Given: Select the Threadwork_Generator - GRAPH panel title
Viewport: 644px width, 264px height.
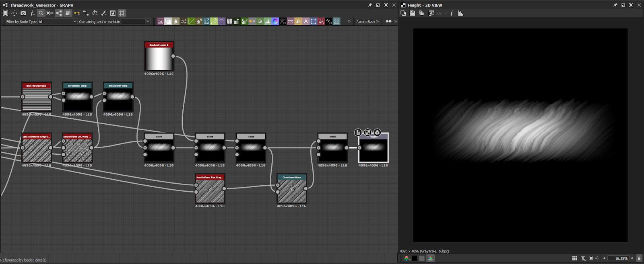Looking at the screenshot, I should click(x=41, y=5).
